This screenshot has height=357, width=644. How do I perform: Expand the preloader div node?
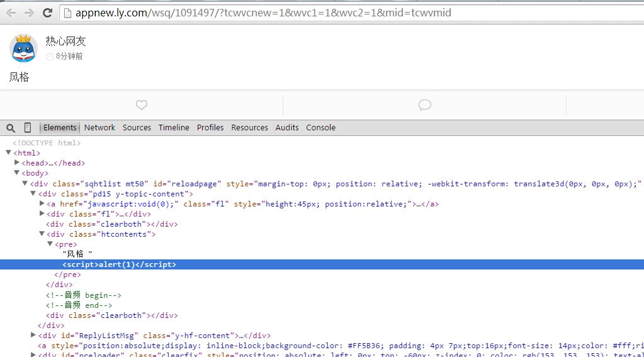pos(33,354)
